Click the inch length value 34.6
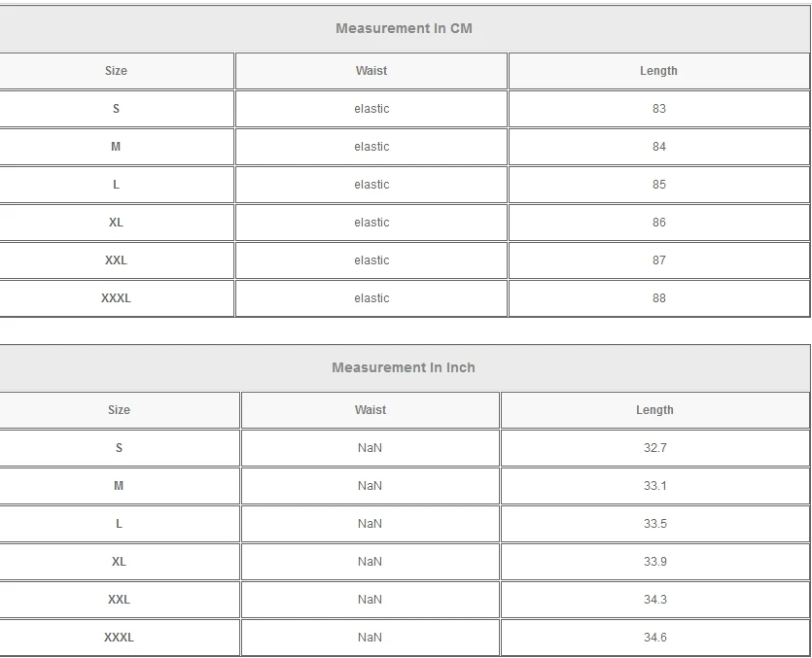The image size is (812, 658). pos(654,638)
